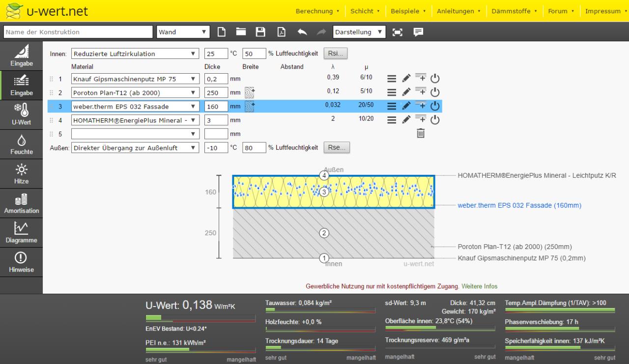Save construction with the floppy disk icon

(x=261, y=32)
